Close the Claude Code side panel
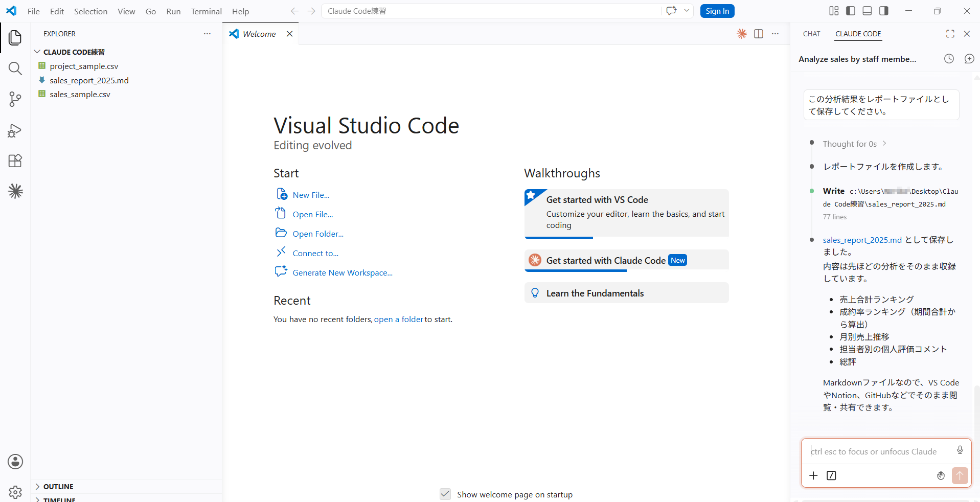This screenshot has width=980, height=502. [x=967, y=34]
